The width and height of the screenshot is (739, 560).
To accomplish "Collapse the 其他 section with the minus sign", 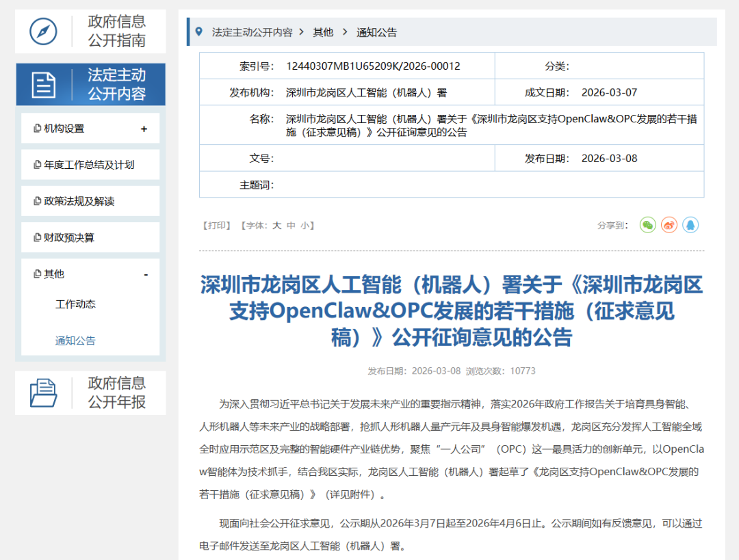I will pyautogui.click(x=146, y=273).
